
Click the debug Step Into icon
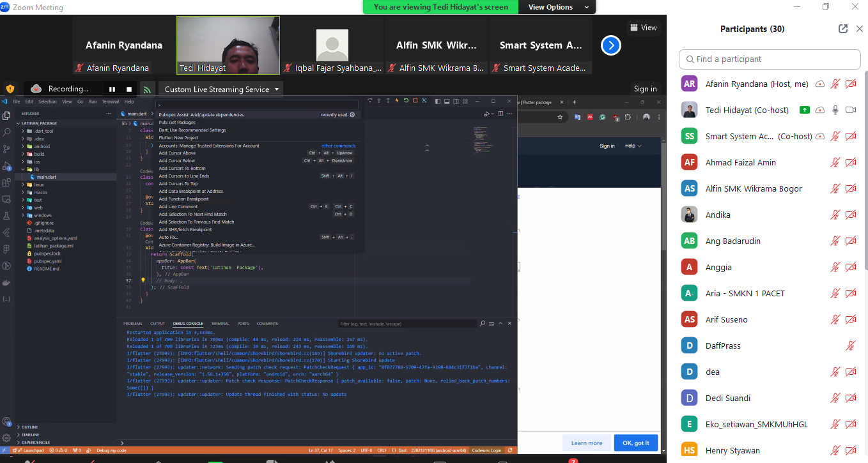(379, 100)
